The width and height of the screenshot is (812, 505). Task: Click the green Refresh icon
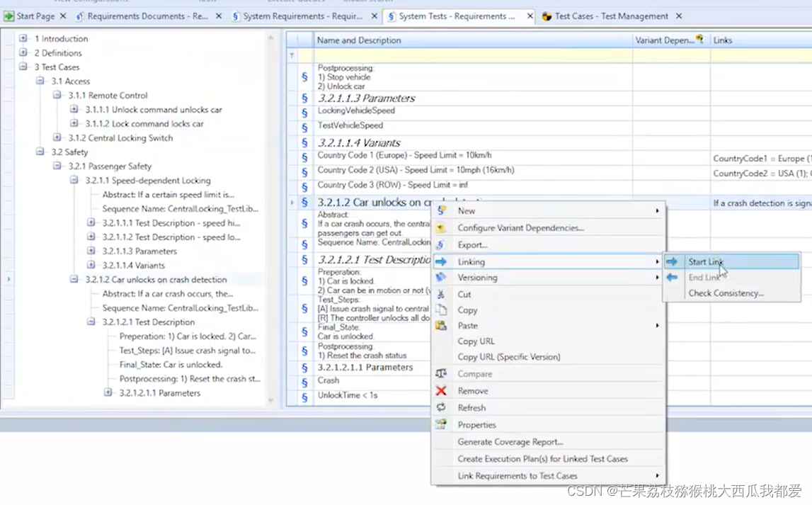click(x=441, y=408)
